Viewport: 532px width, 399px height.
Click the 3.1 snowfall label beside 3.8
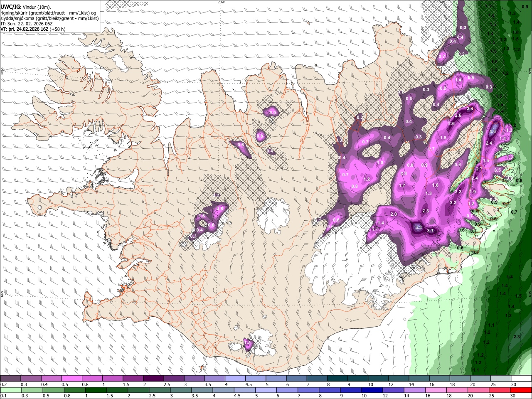click(x=431, y=231)
